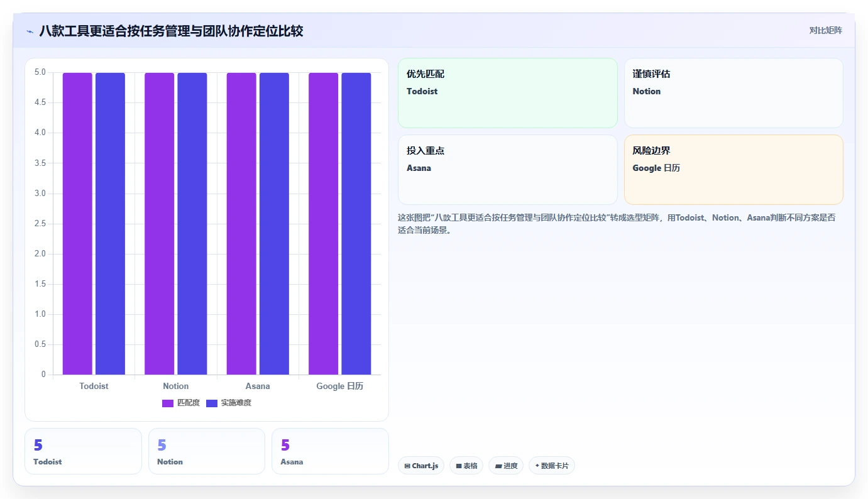Screen dimensions: 868x499
Task: Click the purple 匹配度 bar for Asana
Action: [x=241, y=224]
